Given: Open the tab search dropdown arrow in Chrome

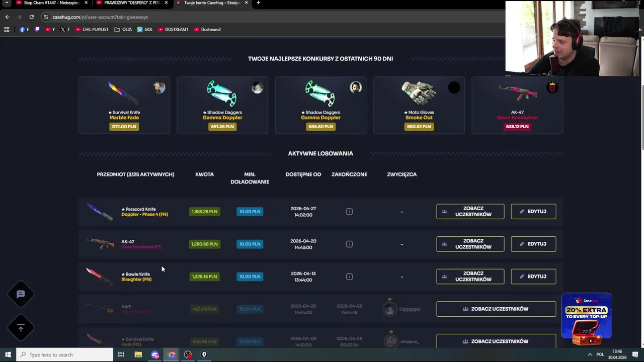Looking at the screenshot, I should click(7, 3).
